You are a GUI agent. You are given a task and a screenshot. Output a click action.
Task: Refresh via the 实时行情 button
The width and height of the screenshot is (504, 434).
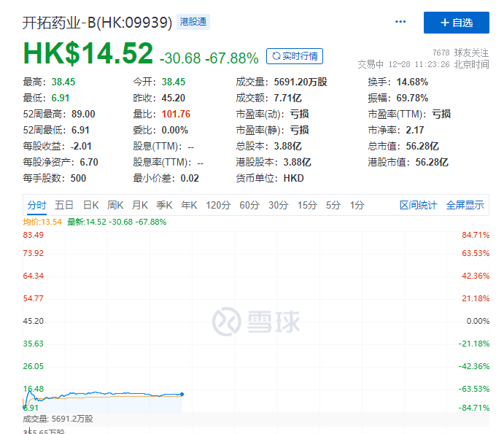pos(295,56)
